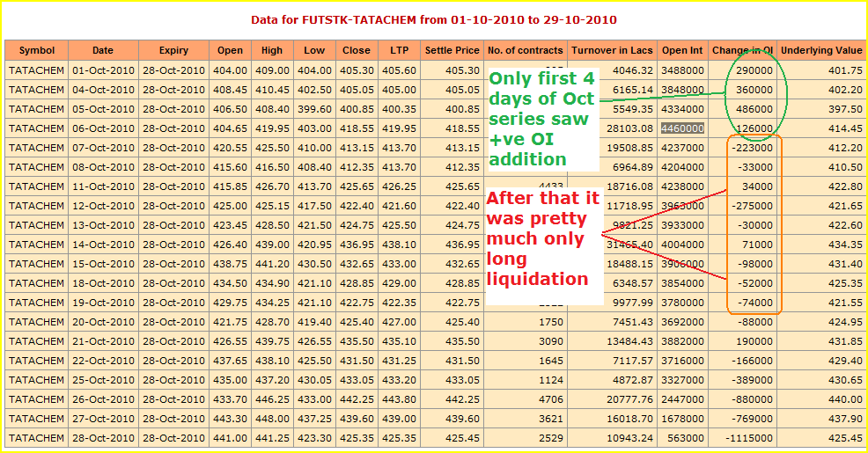Click the Close column header

point(356,50)
